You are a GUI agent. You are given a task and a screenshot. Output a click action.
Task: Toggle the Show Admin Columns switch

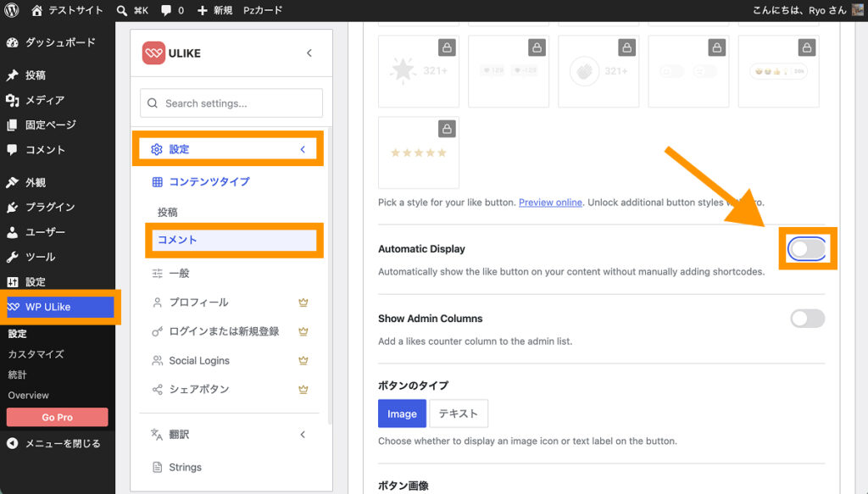coord(807,319)
